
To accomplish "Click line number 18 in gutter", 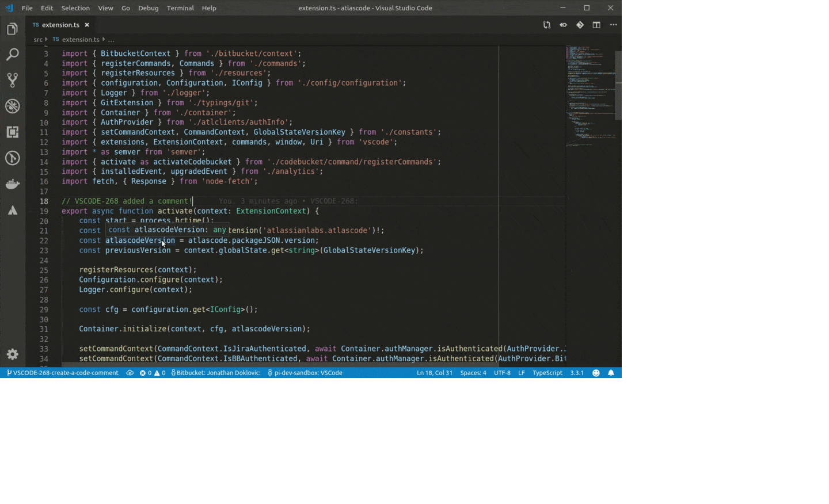I will tap(44, 201).
